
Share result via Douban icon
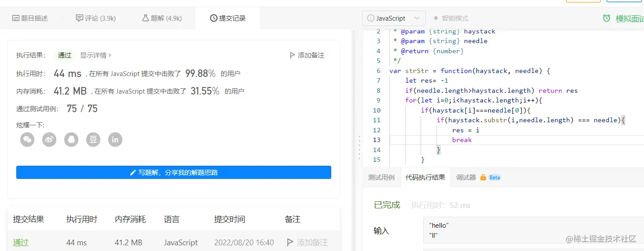[93, 140]
